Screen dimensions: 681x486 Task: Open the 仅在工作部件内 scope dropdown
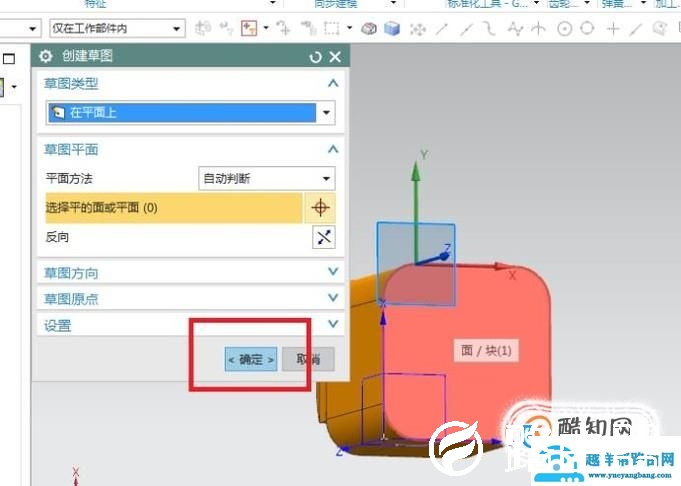point(176,29)
